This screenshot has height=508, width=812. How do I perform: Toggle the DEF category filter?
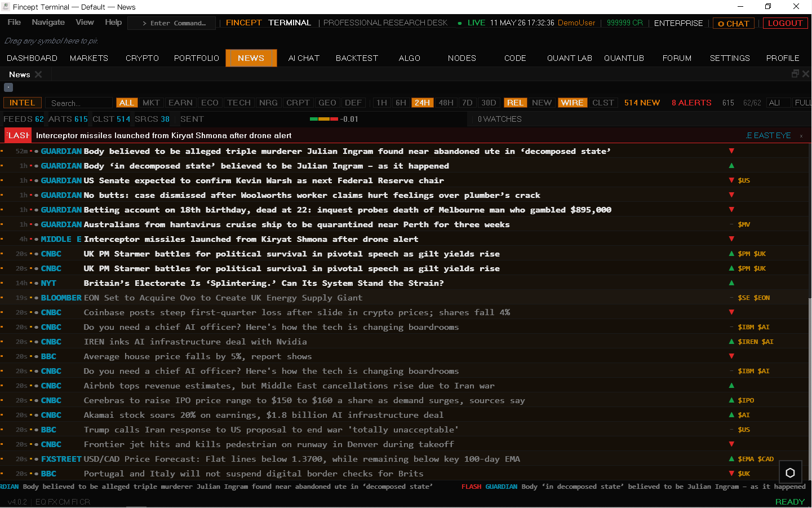[x=353, y=103]
